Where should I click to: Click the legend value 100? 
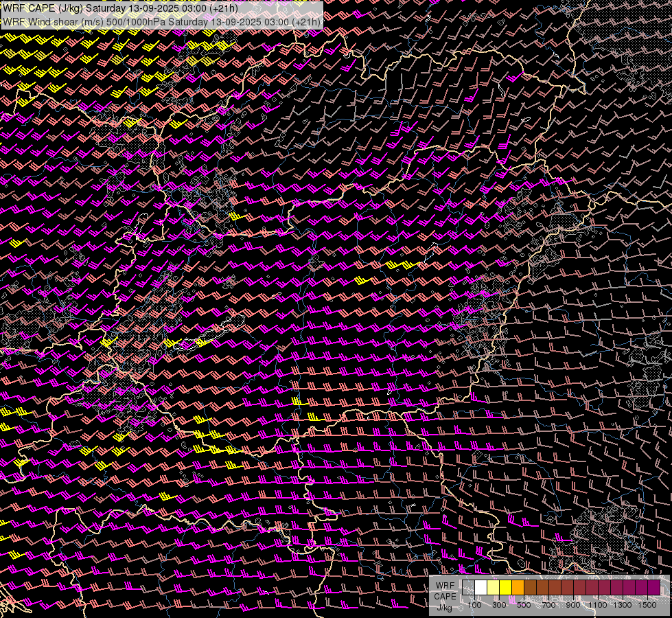(474, 605)
